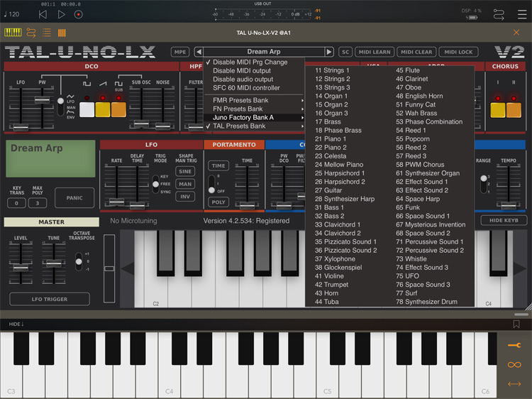Click the Dream Arp green display
The width and height of the screenshot is (532, 399).
[x=50, y=158]
